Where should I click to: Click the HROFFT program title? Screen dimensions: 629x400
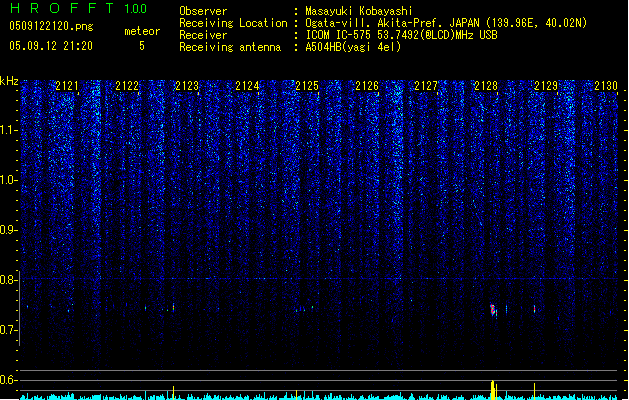[x=62, y=8]
